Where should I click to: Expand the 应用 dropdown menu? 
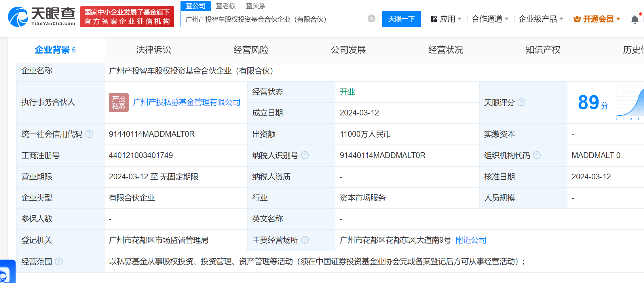[446, 19]
